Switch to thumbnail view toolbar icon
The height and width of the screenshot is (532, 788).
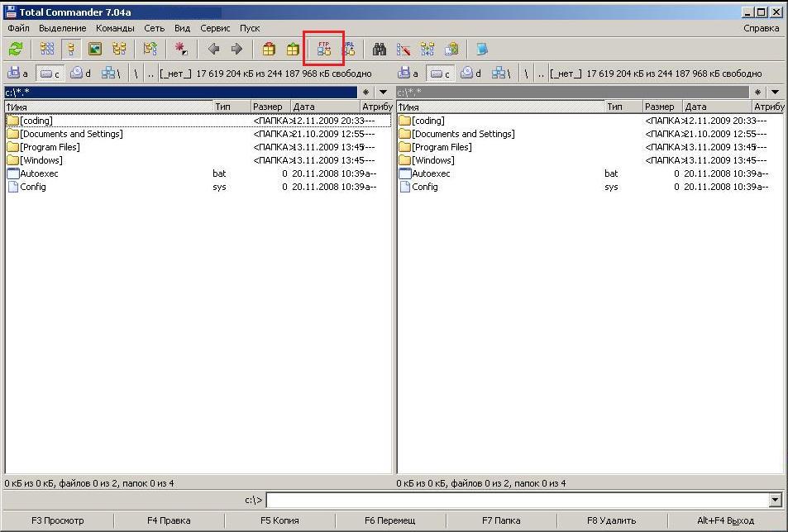click(x=95, y=50)
